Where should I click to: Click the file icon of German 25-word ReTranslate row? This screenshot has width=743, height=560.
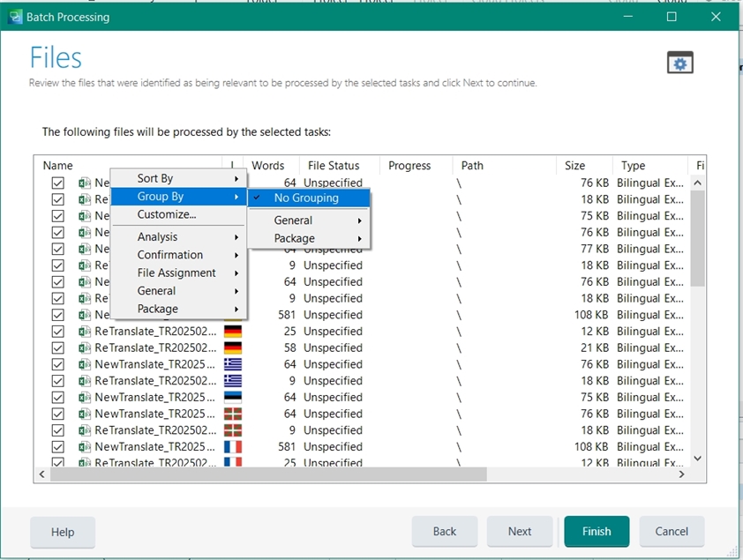[85, 332]
